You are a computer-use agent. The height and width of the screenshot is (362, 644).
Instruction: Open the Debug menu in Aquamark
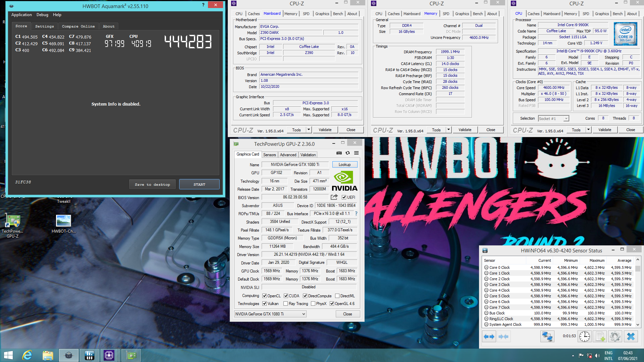(42, 15)
